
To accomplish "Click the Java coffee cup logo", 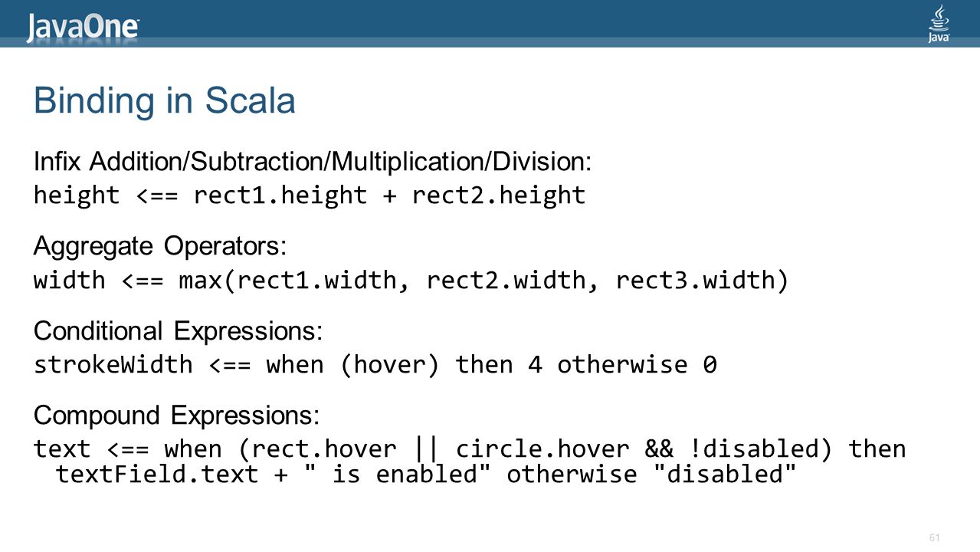I will pos(939,23).
